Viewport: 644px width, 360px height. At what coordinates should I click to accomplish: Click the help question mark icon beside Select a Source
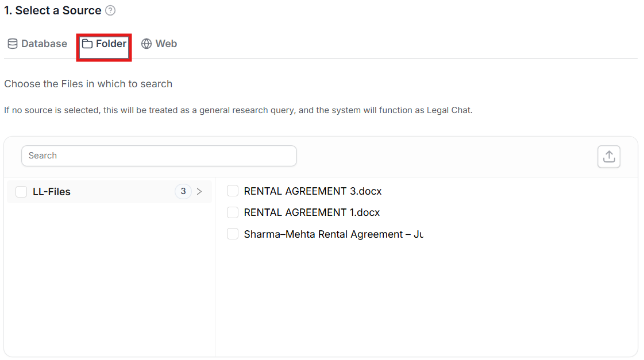[x=111, y=10]
